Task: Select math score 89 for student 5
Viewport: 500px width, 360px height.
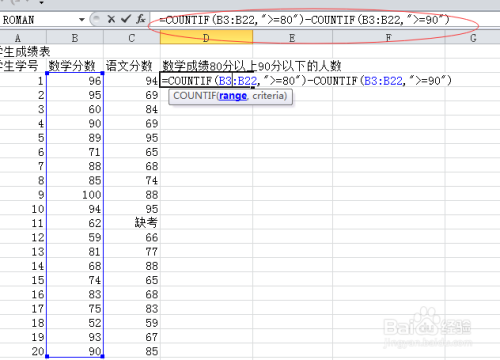Action: coord(75,138)
